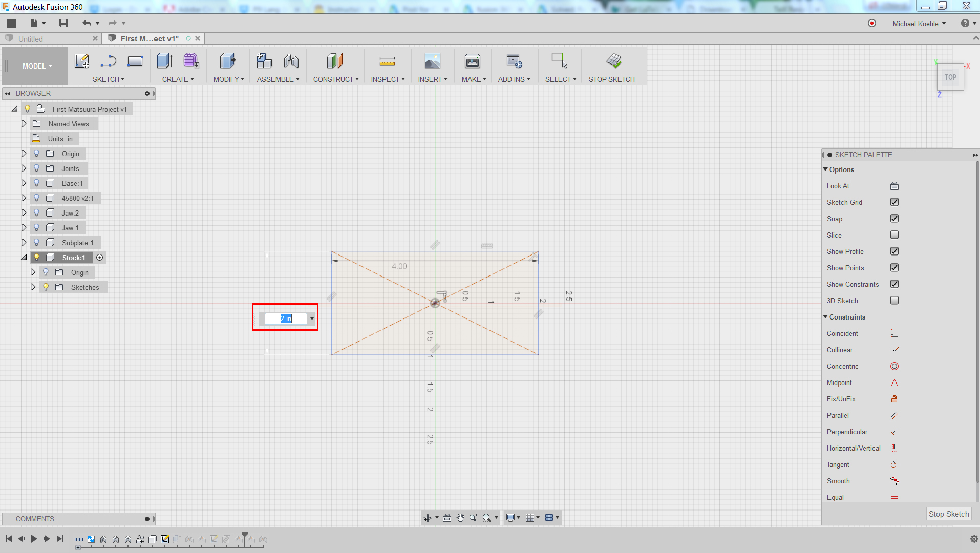Open the CREATE menu
This screenshot has width=980, height=553.
point(178,79)
